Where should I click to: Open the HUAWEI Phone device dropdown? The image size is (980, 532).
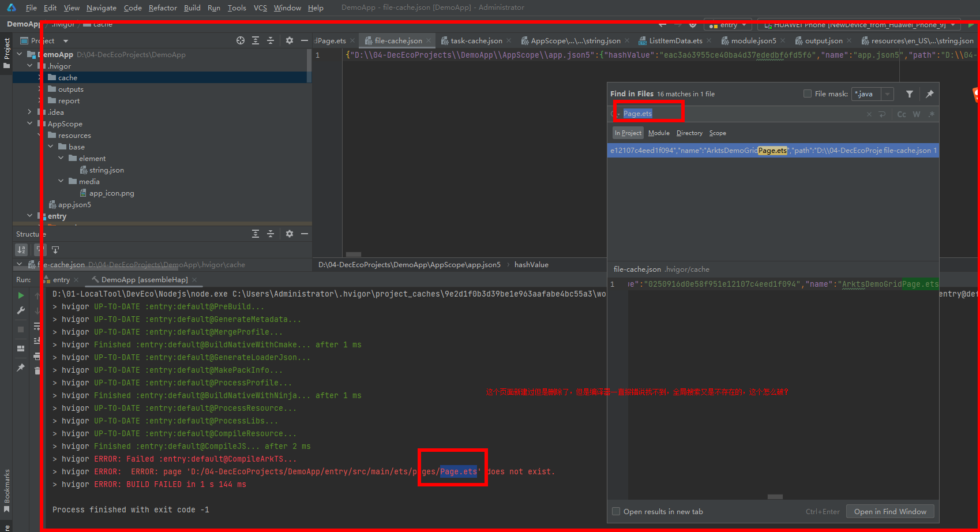pyautogui.click(x=859, y=25)
